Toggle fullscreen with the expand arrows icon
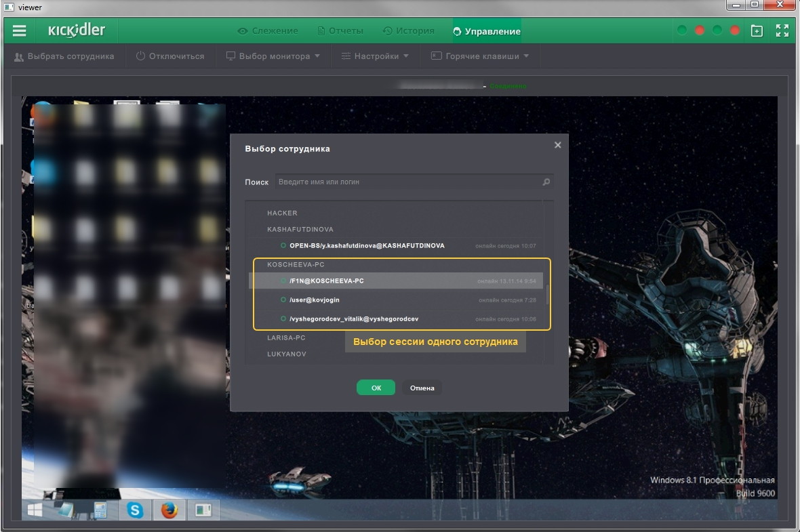This screenshot has width=800, height=532. tap(782, 30)
